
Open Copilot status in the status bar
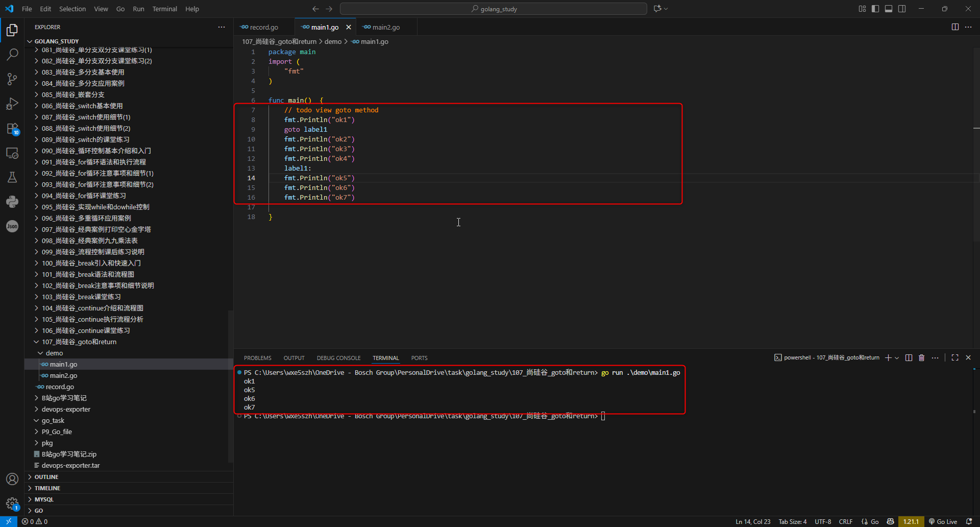890,521
